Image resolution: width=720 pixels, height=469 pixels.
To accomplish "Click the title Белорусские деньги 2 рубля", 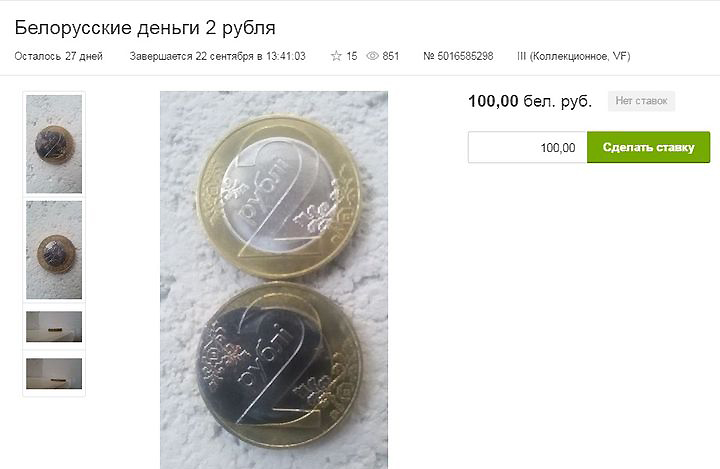I will (145, 28).
